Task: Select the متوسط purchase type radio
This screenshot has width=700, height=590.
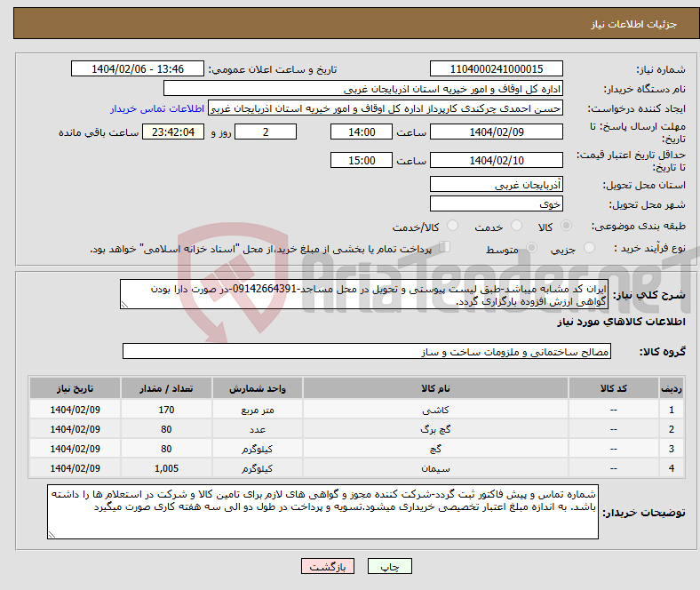Action: (x=531, y=247)
